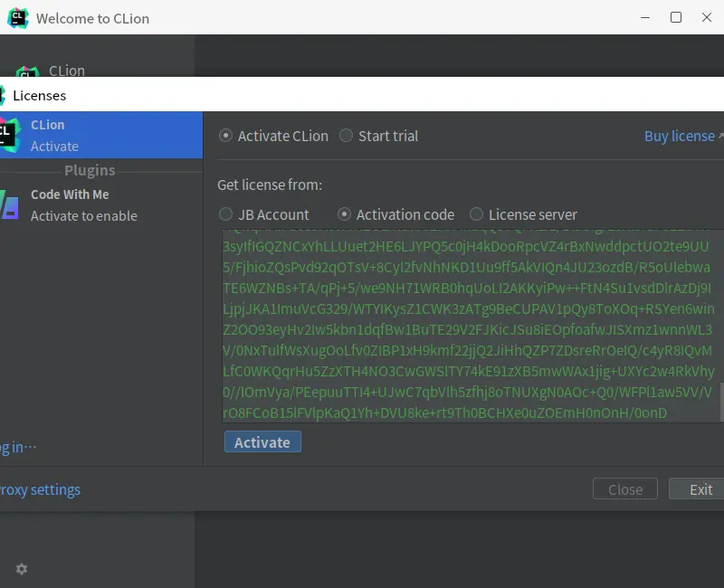This screenshot has height=588, width=724.
Task: Open the Proxy settings link
Action: pos(40,489)
